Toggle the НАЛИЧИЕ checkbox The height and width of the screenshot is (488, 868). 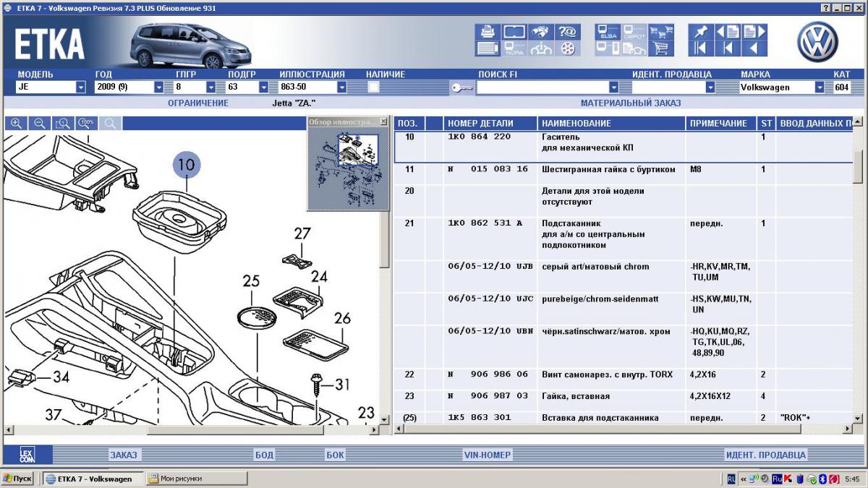coord(374,87)
